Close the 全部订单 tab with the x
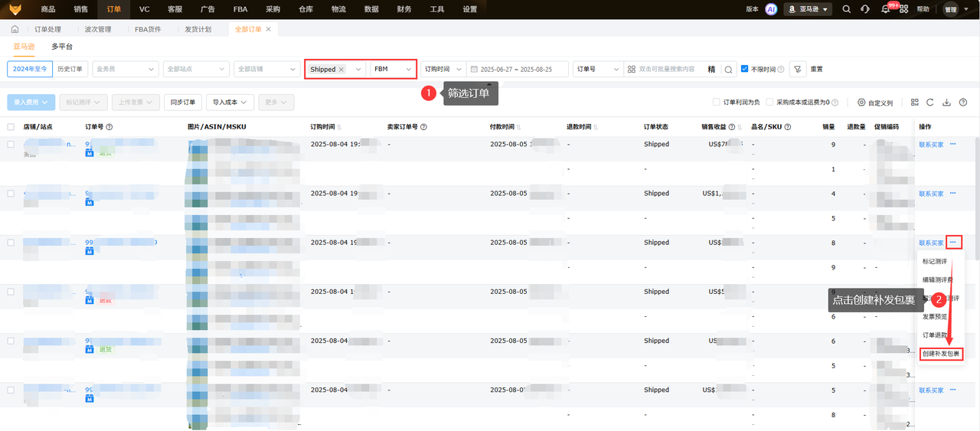Screen dimensions: 980x431 click(x=268, y=29)
